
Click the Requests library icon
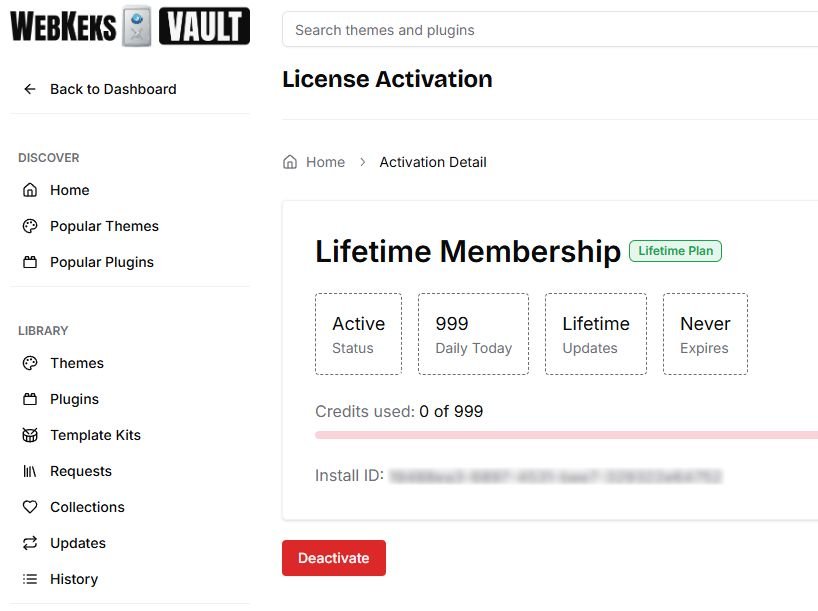(x=30, y=471)
